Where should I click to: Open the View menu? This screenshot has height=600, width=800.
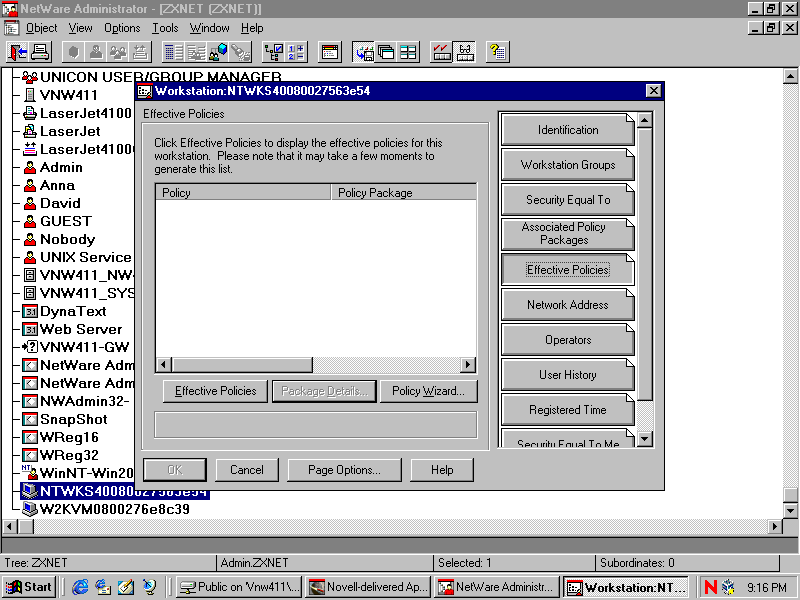81,28
